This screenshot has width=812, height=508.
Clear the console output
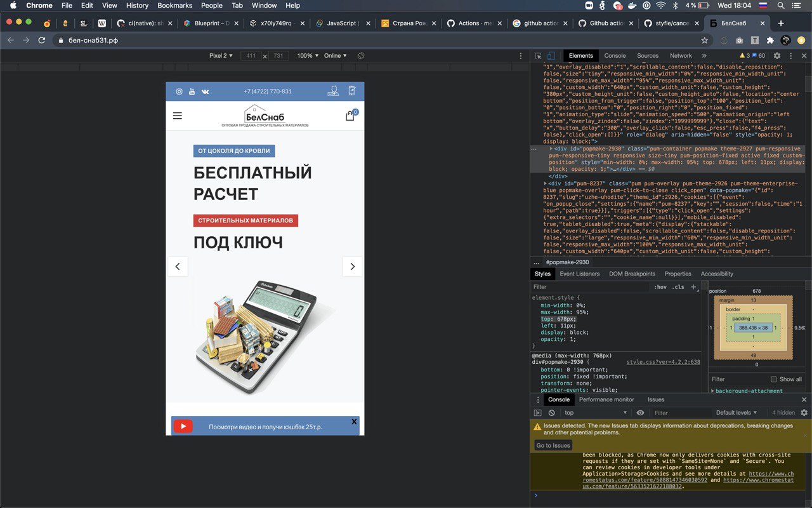pyautogui.click(x=552, y=413)
